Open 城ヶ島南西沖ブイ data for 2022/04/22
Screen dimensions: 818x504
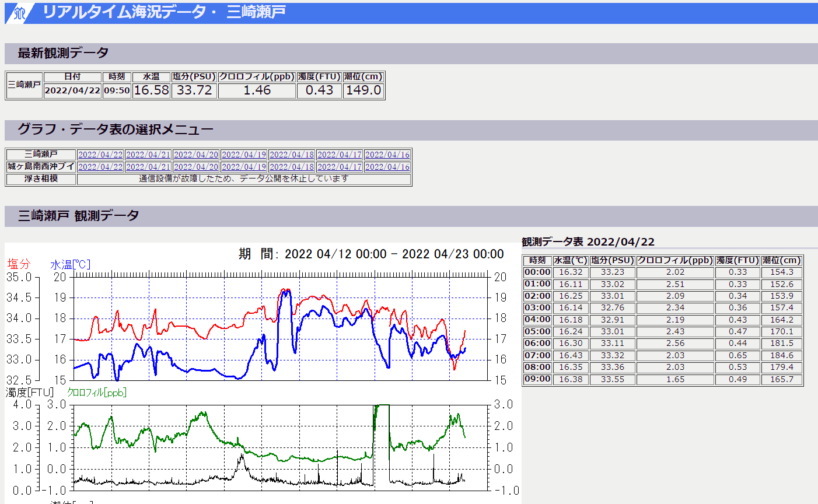(x=100, y=167)
